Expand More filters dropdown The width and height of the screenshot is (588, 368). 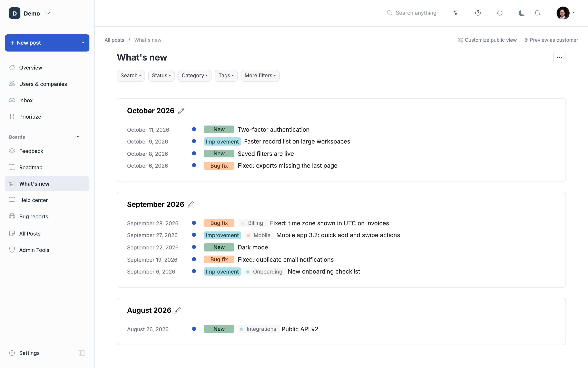260,76
